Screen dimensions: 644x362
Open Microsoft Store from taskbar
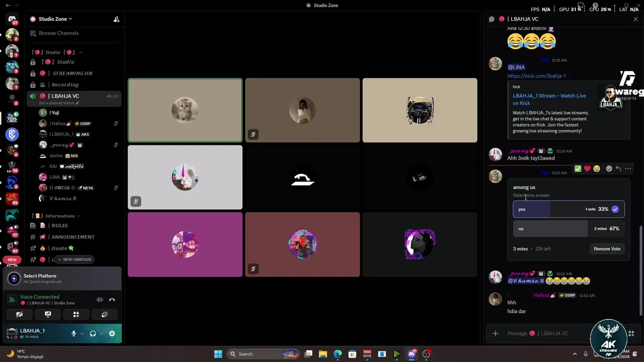click(352, 354)
